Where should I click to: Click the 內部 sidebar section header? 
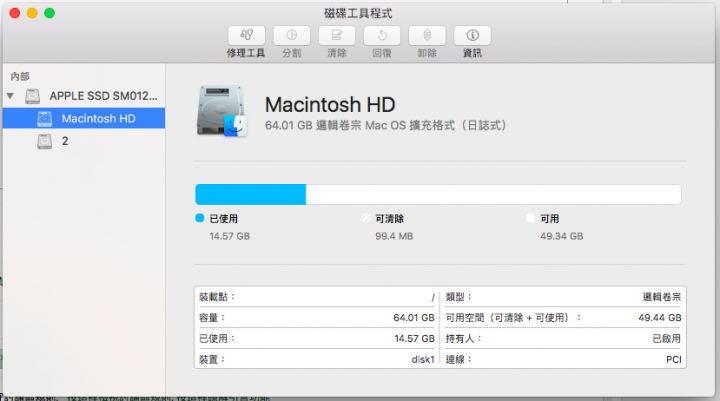pos(20,76)
